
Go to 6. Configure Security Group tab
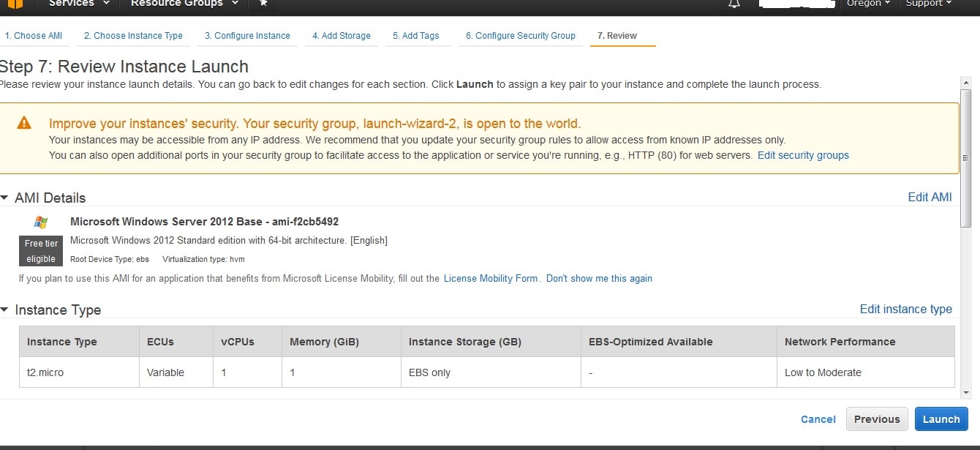(520, 36)
